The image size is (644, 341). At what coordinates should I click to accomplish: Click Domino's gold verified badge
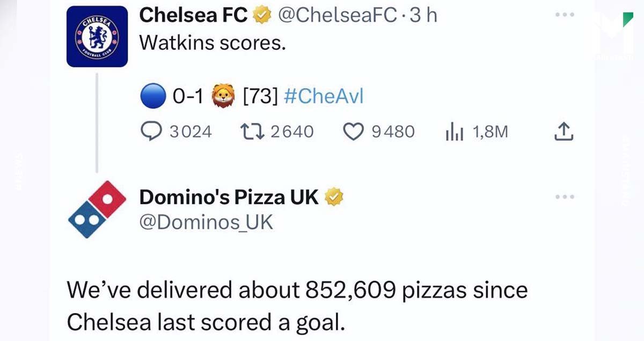click(333, 197)
